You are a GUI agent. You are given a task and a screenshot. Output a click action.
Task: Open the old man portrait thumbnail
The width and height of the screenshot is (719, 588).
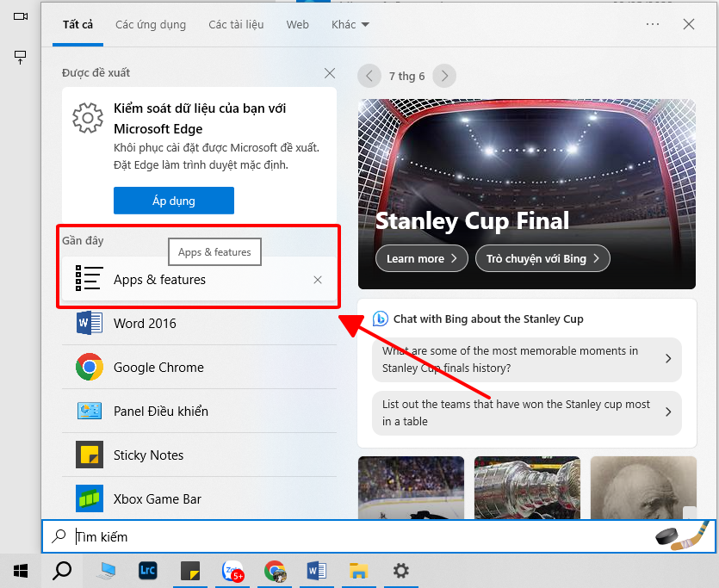(x=643, y=487)
